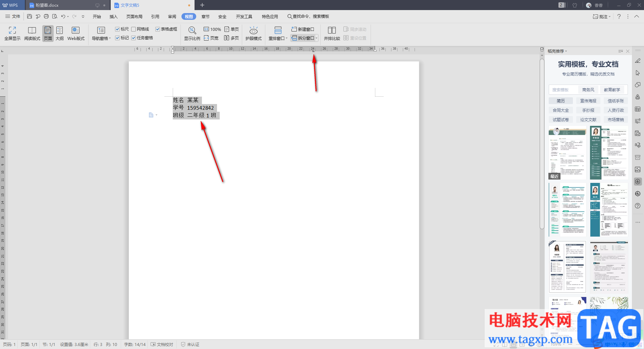Show multiple pages view (多页)

[231, 38]
